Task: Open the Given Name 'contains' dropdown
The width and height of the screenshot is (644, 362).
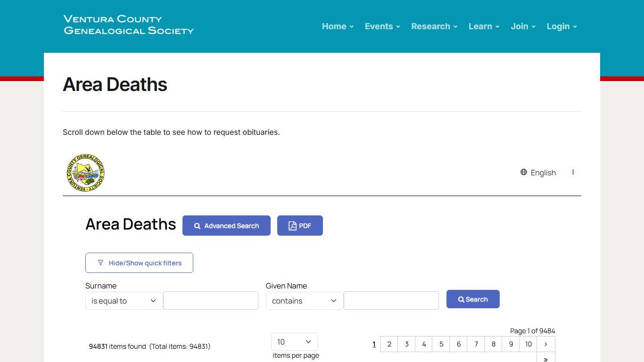Action: (304, 300)
